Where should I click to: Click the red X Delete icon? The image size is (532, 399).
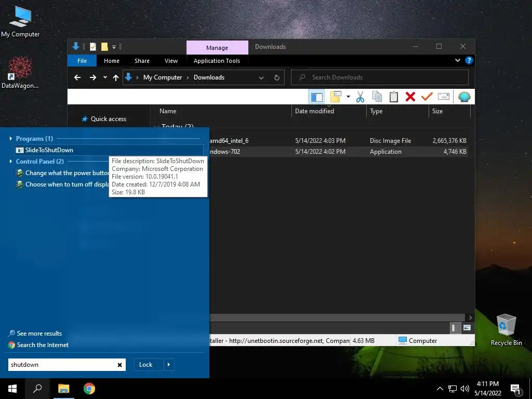click(410, 97)
